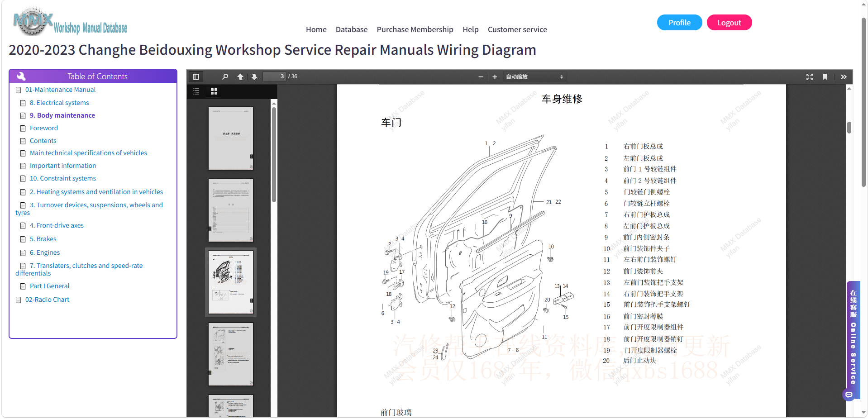Show the document outline view
This screenshot has height=419, width=868.
[196, 91]
